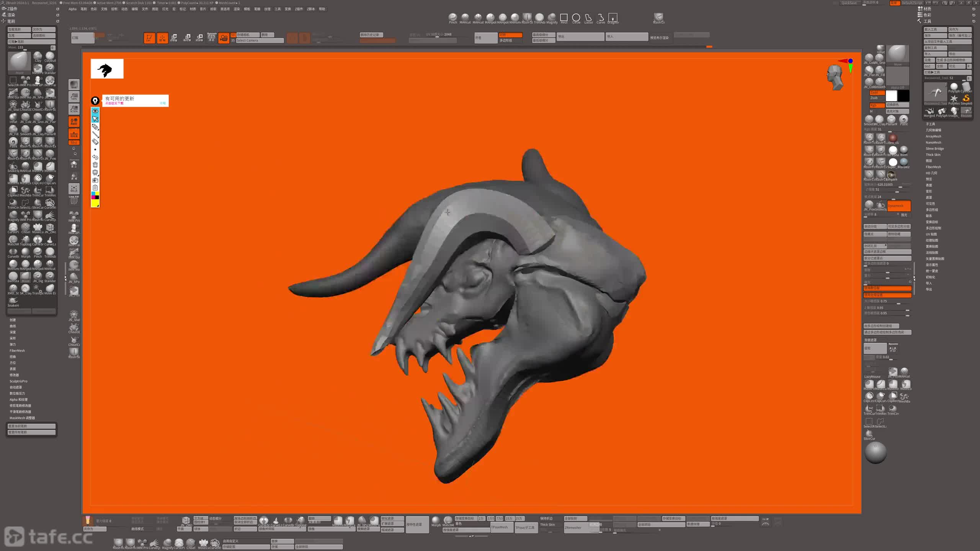Viewport: 980px width, 551px height.
Task: Expand the FiberMesh section in the tool palette
Action: click(933, 167)
